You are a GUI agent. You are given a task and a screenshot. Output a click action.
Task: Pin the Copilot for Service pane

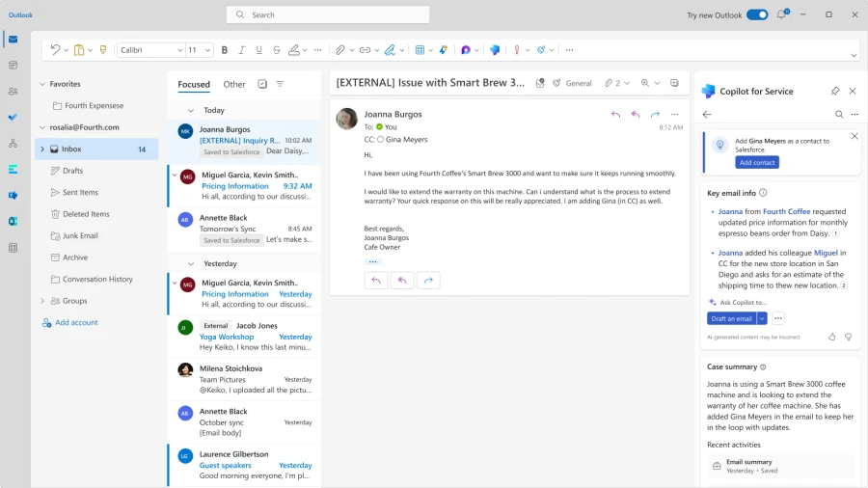click(x=835, y=91)
